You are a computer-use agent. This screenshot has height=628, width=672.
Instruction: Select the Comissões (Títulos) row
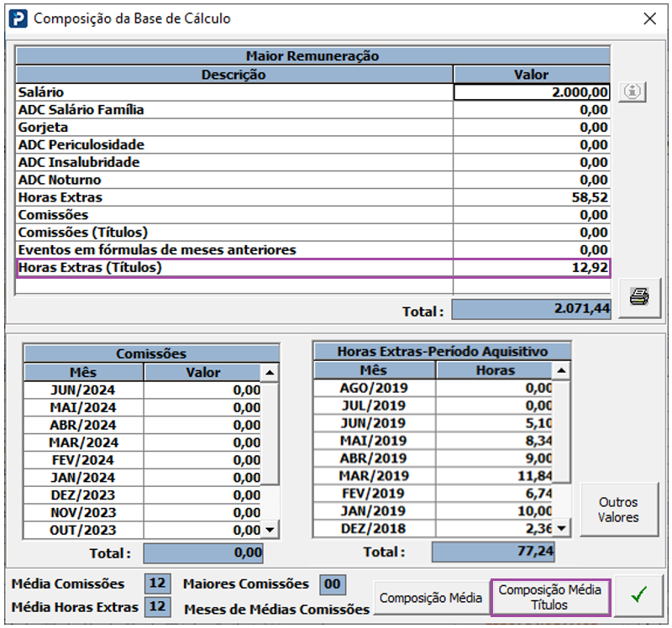point(313,233)
